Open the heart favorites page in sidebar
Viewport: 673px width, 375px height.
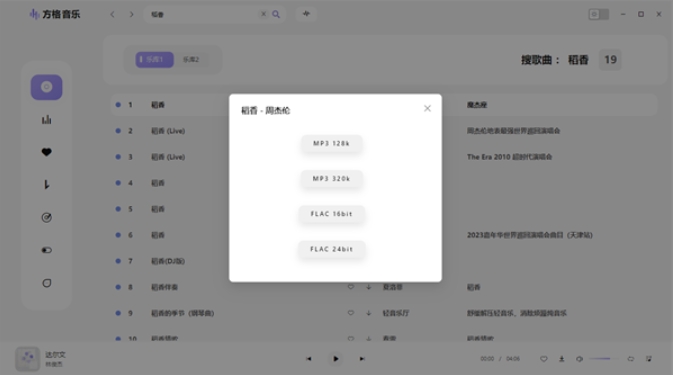(x=46, y=152)
